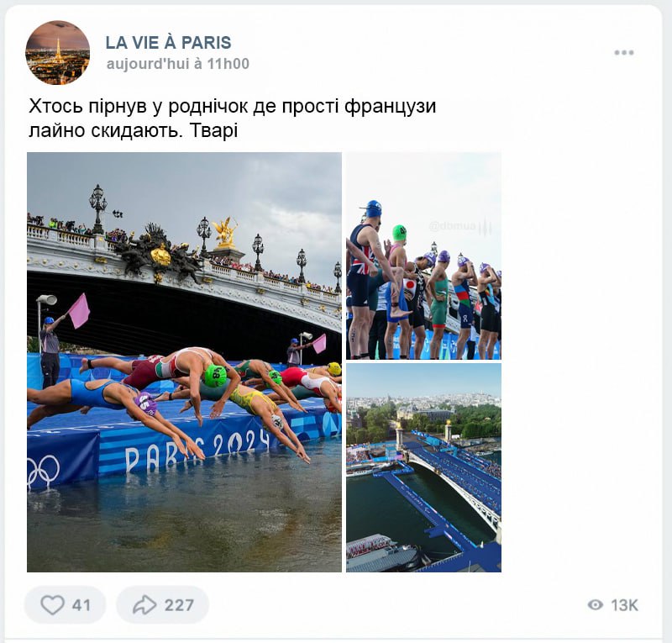Open the LA VIE À PARIS page
The height and width of the screenshot is (643, 672).
coord(169,43)
